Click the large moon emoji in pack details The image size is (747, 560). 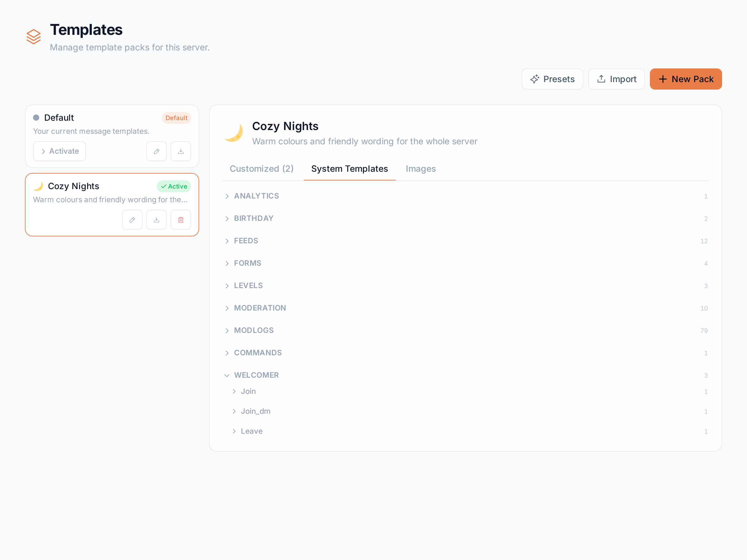pos(234,133)
